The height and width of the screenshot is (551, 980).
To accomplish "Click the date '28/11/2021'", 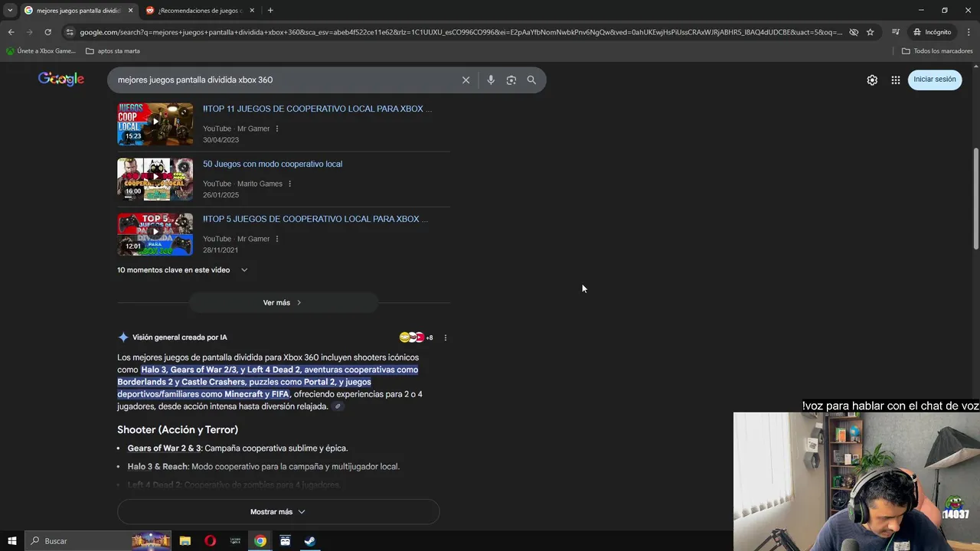I will [220, 250].
